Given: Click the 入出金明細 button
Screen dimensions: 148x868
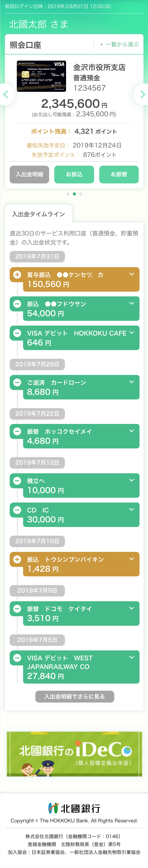Looking at the screenshot, I should click(29, 174).
